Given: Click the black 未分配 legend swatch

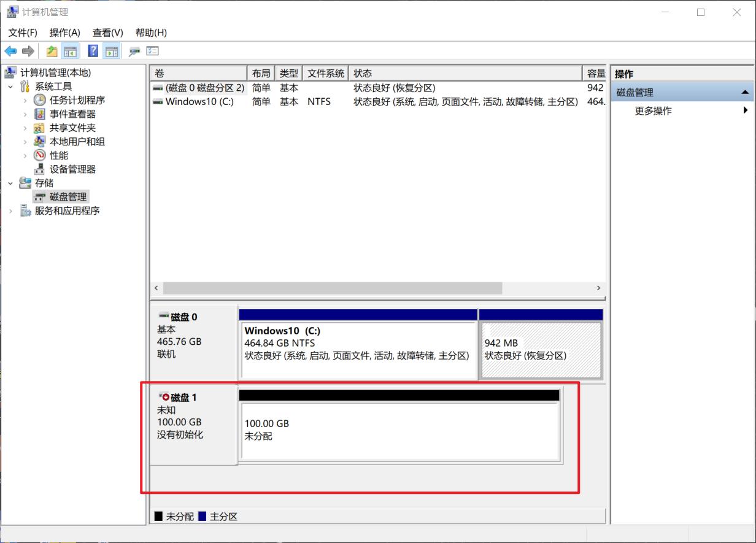Looking at the screenshot, I should pos(159,517).
